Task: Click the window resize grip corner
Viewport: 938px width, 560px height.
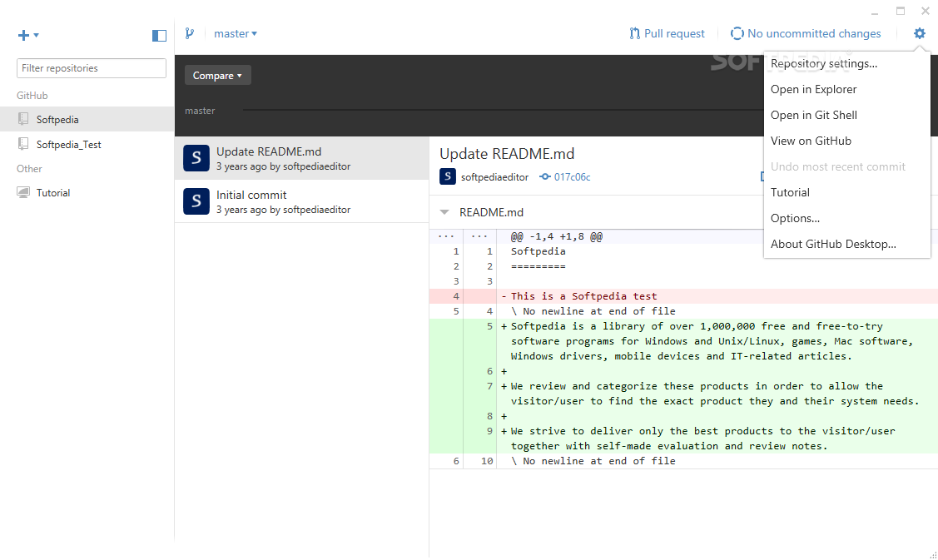Action: [x=933, y=555]
